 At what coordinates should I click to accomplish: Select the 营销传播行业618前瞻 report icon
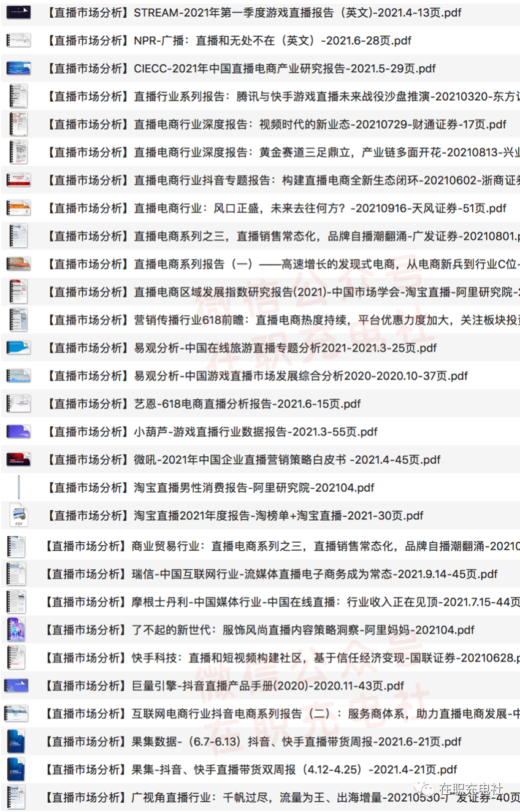coord(18,320)
